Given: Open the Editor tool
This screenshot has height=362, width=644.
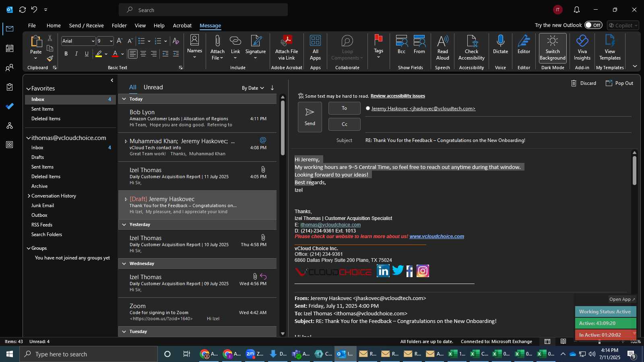Looking at the screenshot, I should click(524, 44).
